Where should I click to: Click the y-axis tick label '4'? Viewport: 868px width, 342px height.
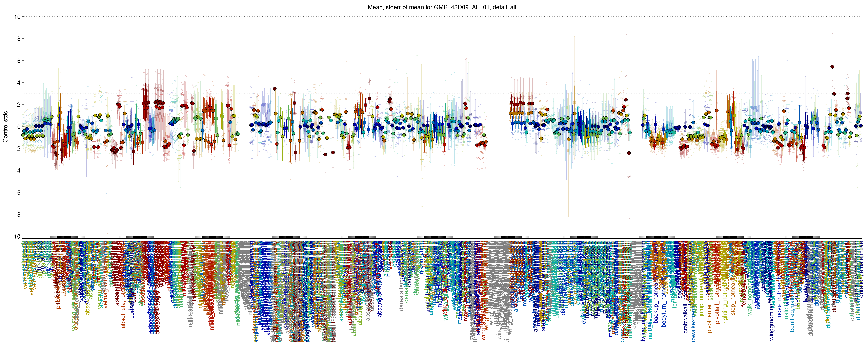click(19, 83)
